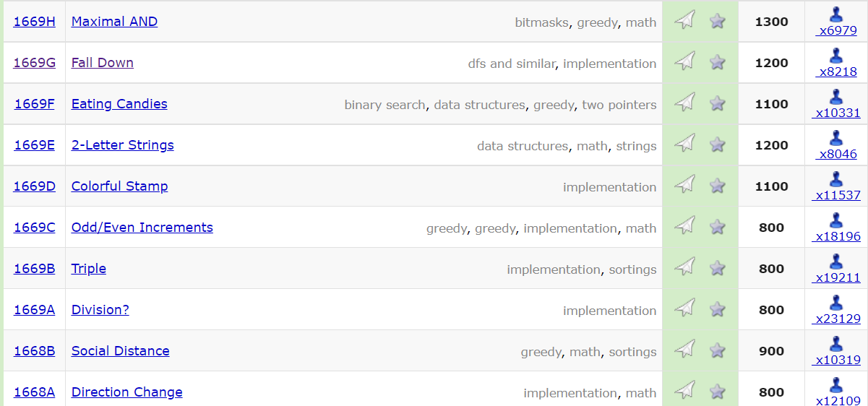Open submit icon for Eating Candies
868x406 pixels.
click(684, 103)
